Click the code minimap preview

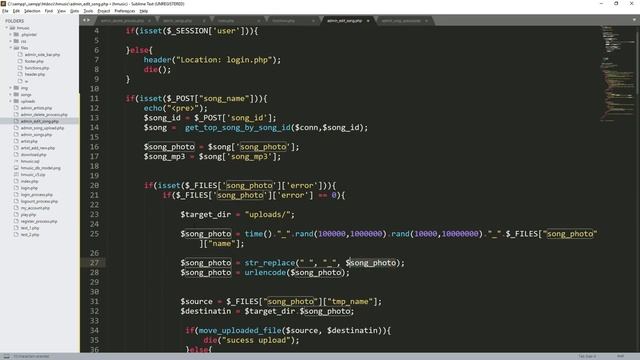click(x=618, y=73)
